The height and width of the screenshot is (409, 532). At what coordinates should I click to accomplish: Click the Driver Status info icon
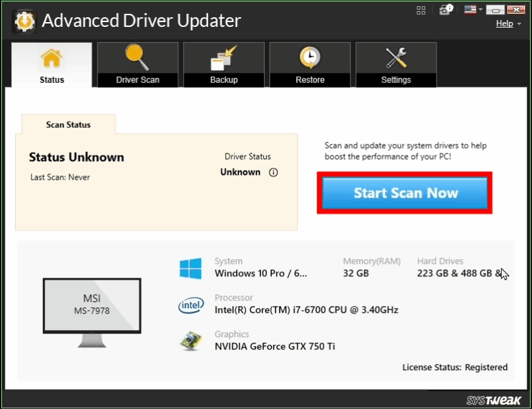tap(273, 173)
